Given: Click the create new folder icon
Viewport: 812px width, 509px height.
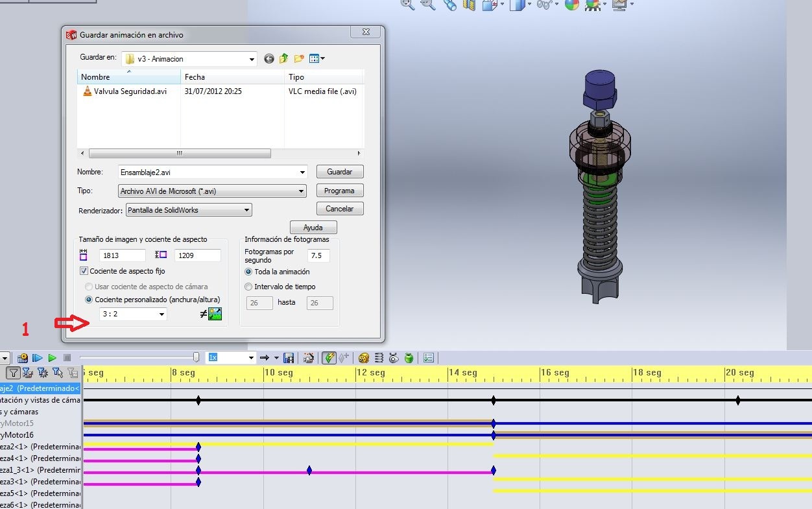Looking at the screenshot, I should click(299, 59).
